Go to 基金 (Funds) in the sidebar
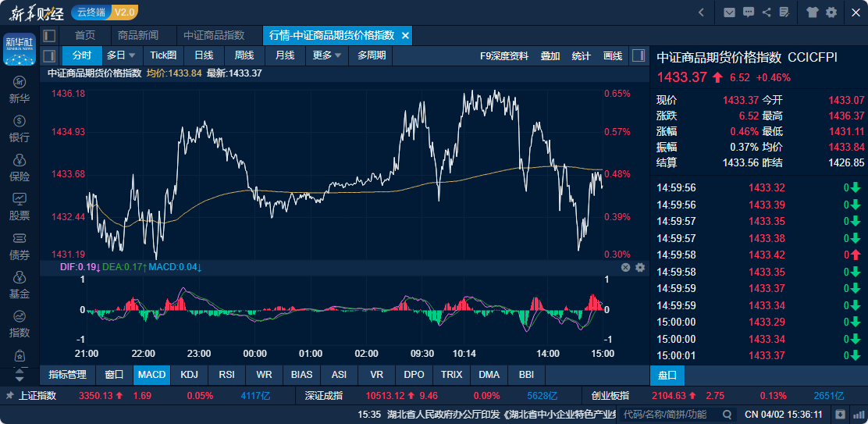868x424 pixels. (x=20, y=285)
